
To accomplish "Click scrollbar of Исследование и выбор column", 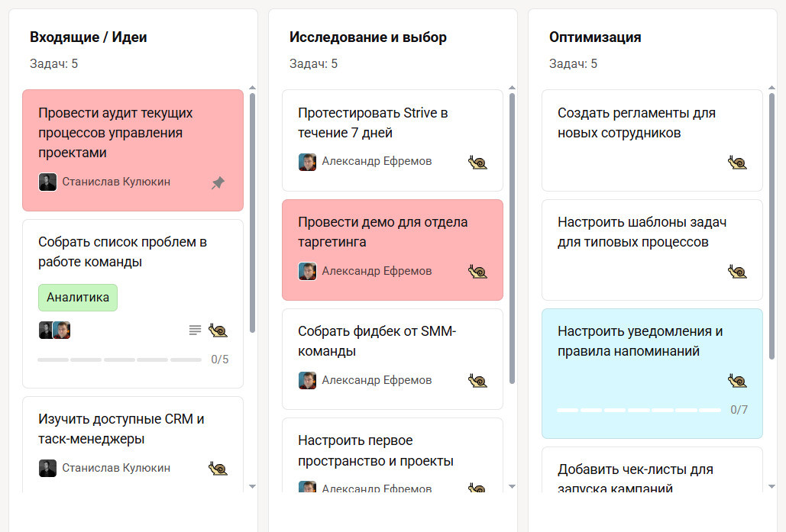I will 512,237.
